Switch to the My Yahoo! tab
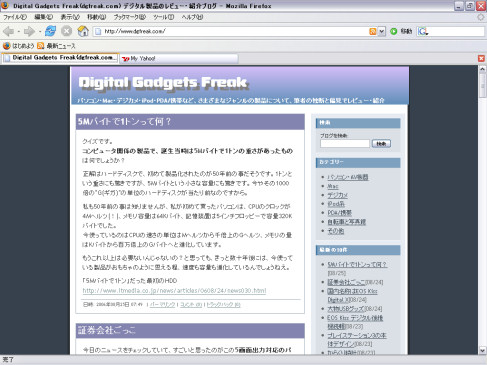 (179, 58)
